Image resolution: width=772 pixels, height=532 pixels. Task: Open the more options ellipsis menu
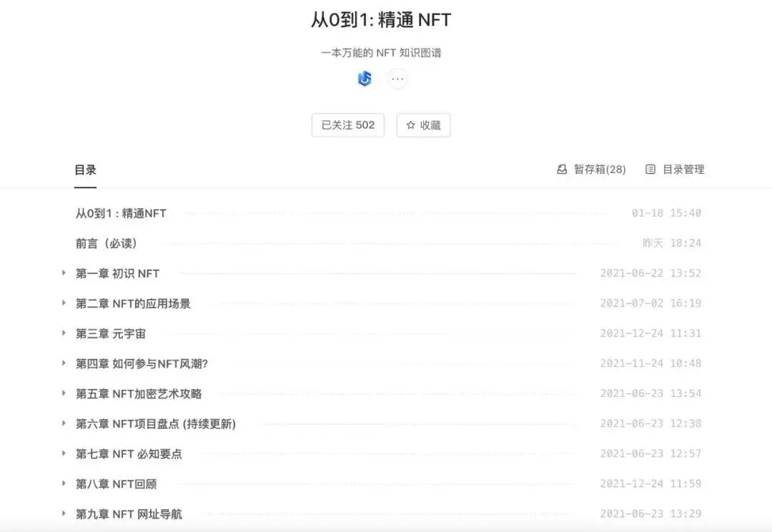click(397, 79)
